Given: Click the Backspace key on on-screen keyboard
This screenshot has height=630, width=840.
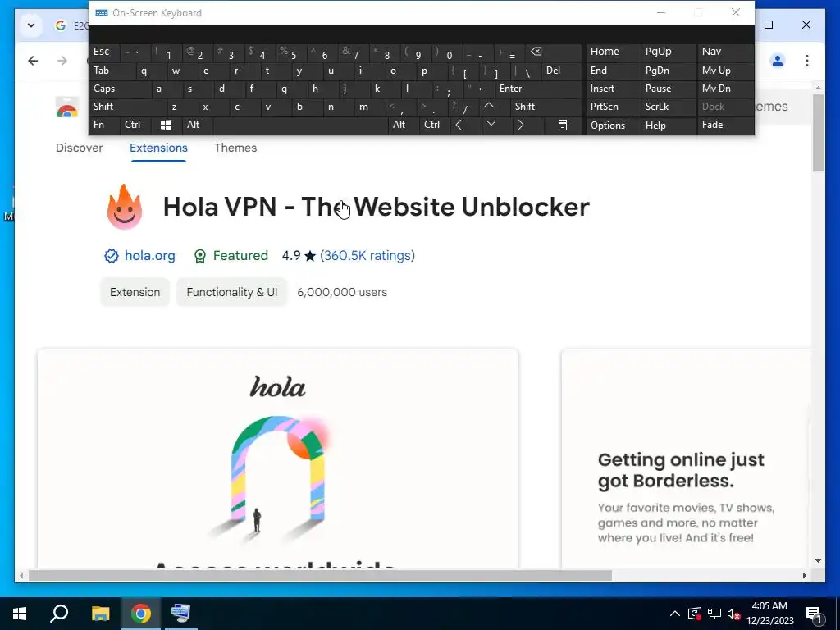Looking at the screenshot, I should [x=554, y=52].
